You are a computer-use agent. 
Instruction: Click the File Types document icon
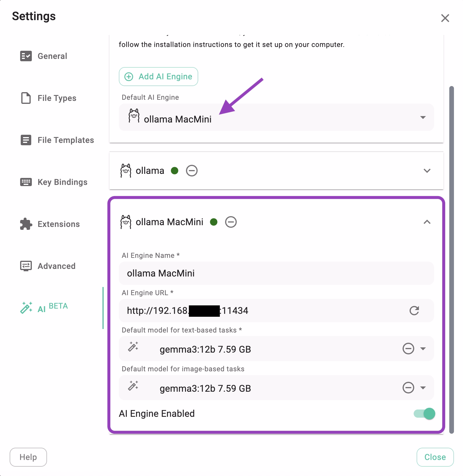26,98
